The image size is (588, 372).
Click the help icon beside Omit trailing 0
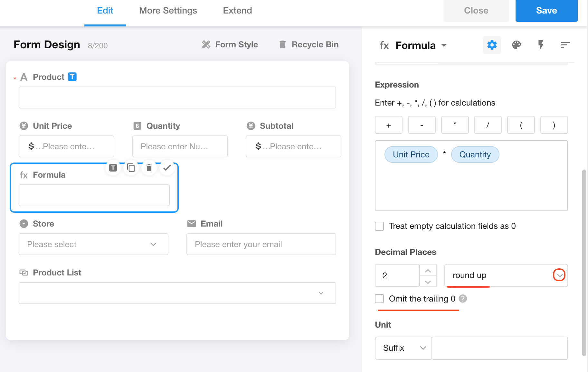(x=463, y=299)
